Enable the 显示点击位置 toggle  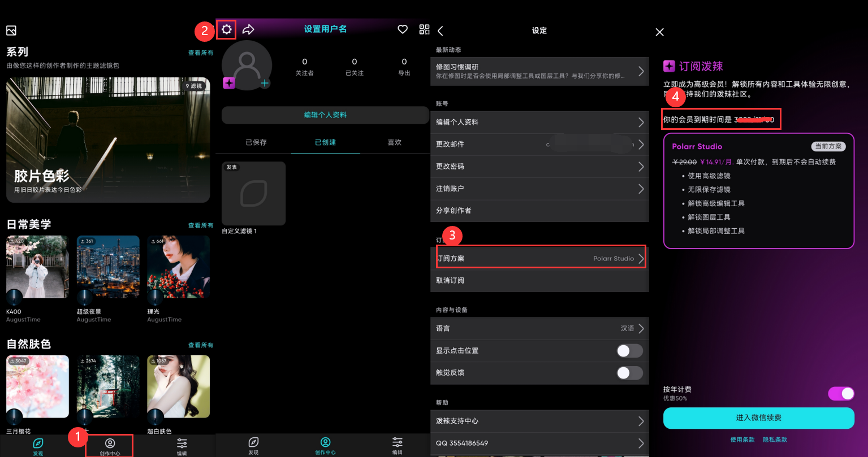pyautogui.click(x=629, y=351)
